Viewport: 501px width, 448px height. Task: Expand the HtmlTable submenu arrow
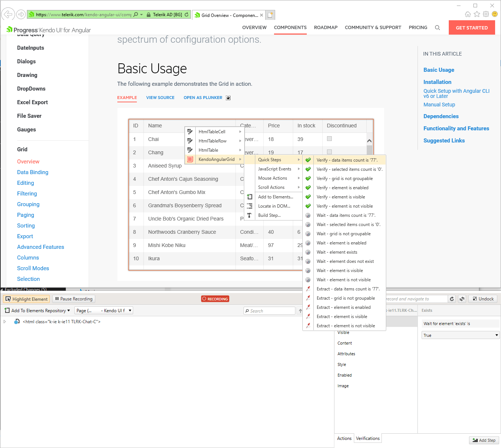click(x=240, y=150)
